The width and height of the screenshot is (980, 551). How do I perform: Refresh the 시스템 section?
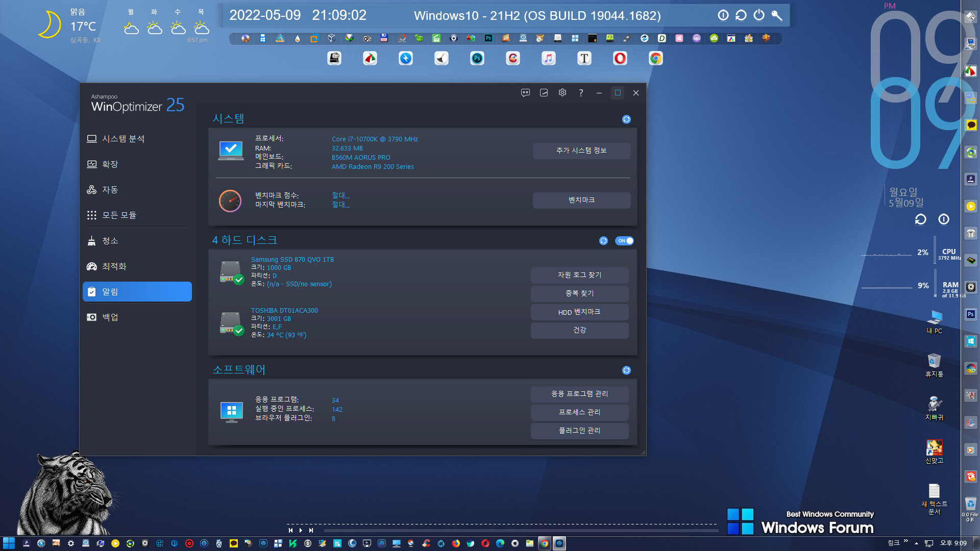click(x=626, y=119)
